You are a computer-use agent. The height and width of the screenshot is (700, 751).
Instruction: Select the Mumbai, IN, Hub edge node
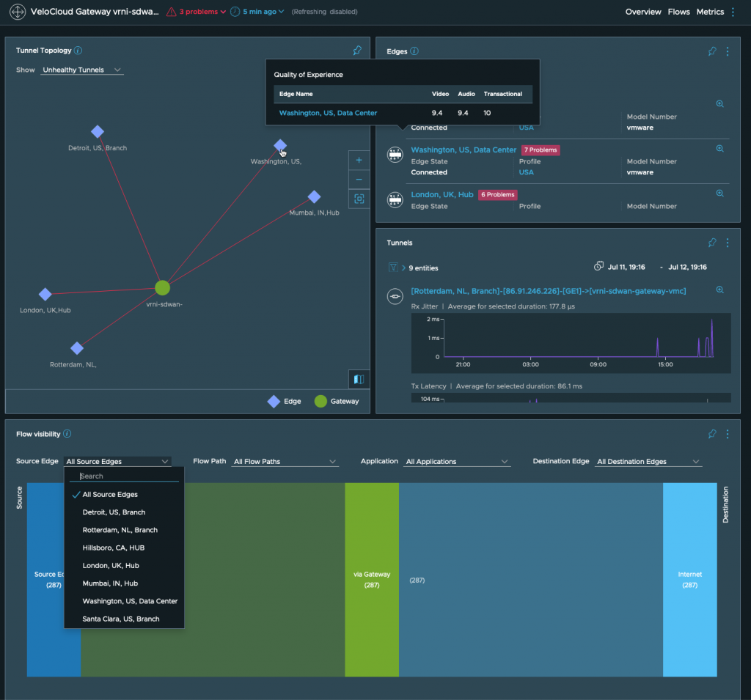[x=314, y=196]
